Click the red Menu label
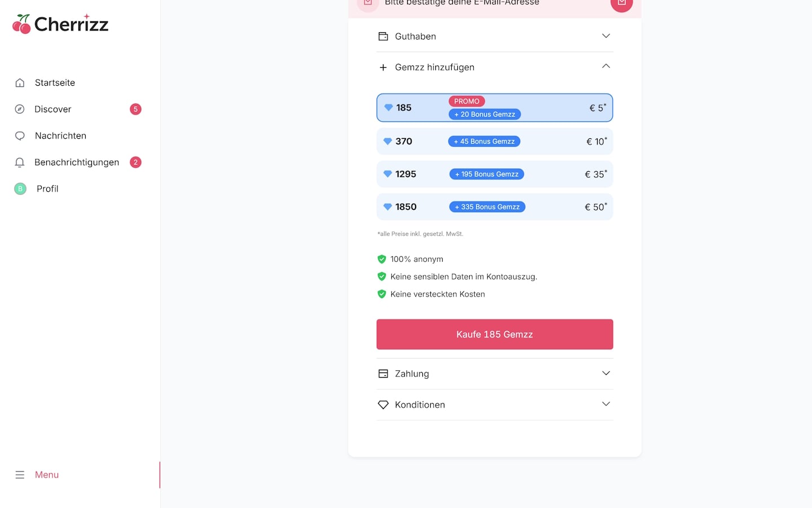The image size is (812, 508). click(47, 475)
